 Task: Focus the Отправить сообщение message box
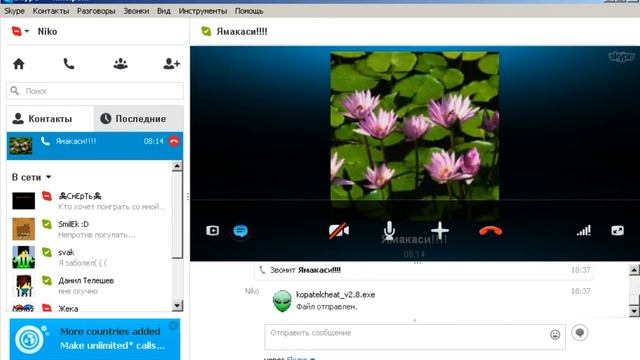coord(415,337)
